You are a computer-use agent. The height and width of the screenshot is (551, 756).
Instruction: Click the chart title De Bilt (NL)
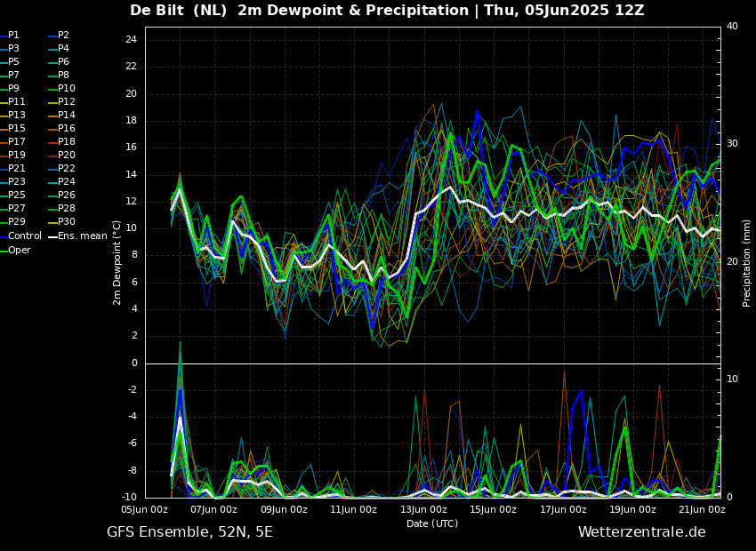coord(179,10)
